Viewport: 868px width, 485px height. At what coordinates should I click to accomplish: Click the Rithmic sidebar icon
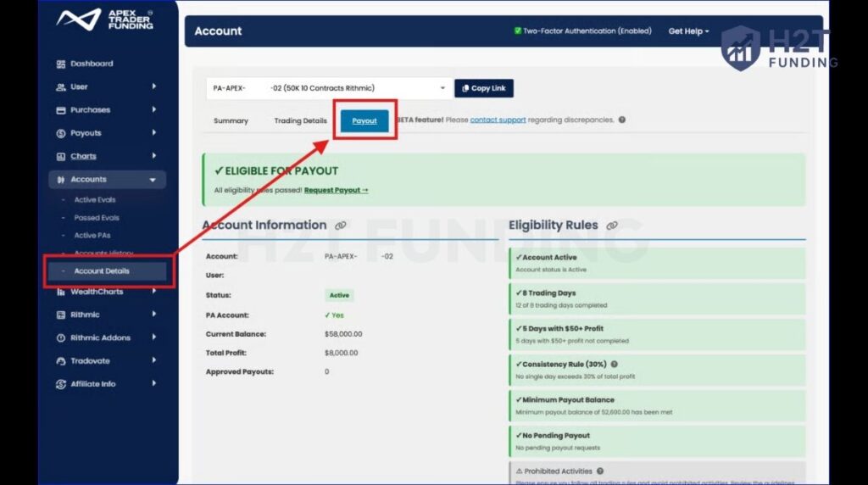(x=61, y=315)
